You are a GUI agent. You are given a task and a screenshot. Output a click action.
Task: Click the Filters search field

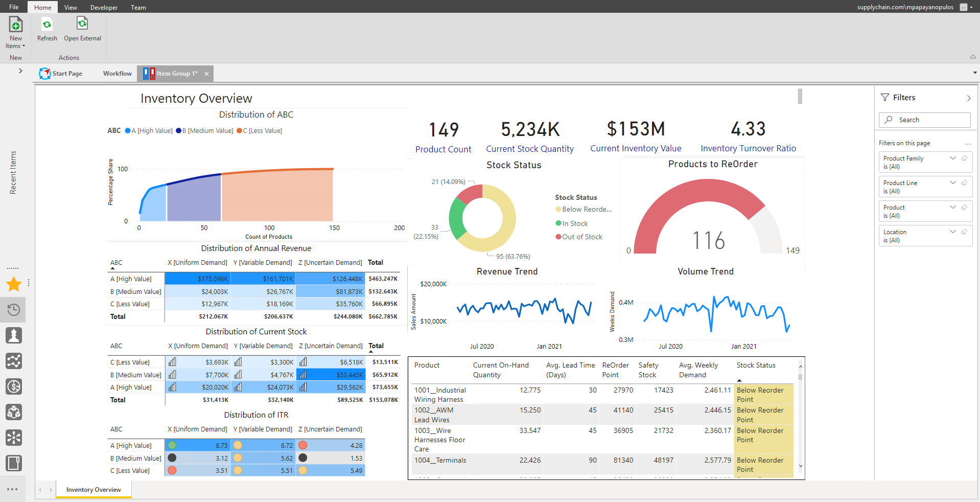pyautogui.click(x=924, y=120)
